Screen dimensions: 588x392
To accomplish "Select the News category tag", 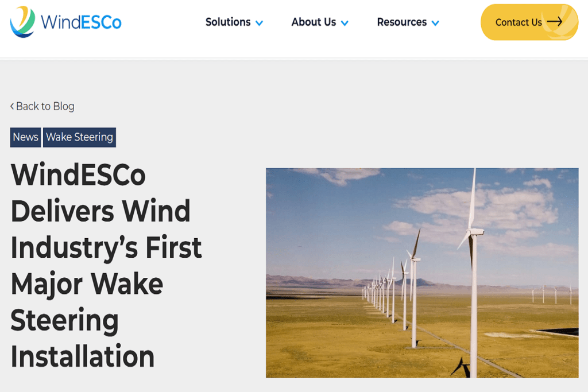I will 25,137.
